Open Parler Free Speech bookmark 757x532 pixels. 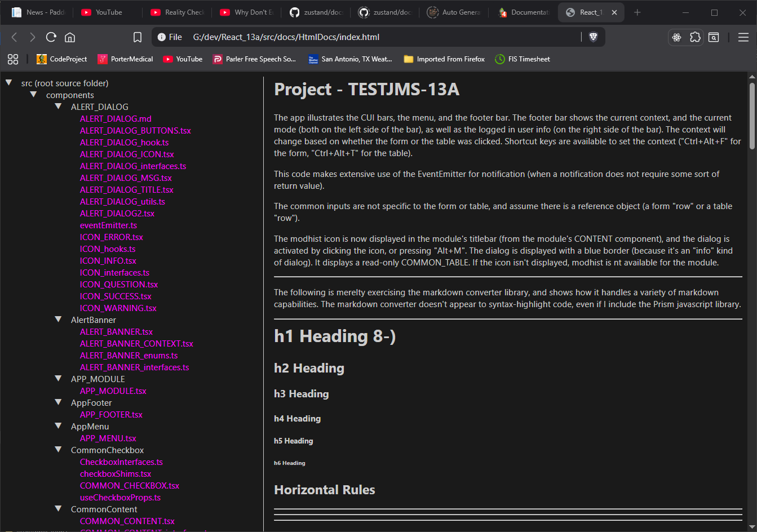pyautogui.click(x=254, y=59)
